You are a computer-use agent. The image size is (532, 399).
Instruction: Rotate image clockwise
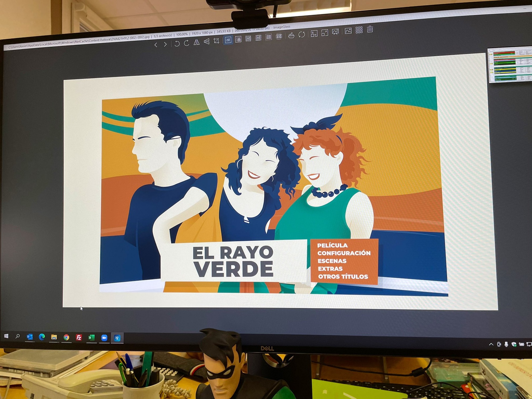point(186,43)
